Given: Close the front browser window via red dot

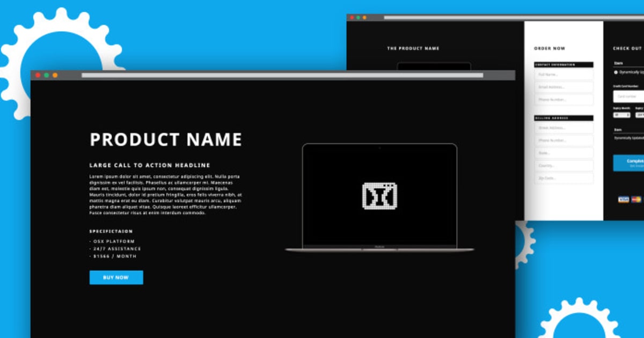Looking at the screenshot, I should pos(38,75).
